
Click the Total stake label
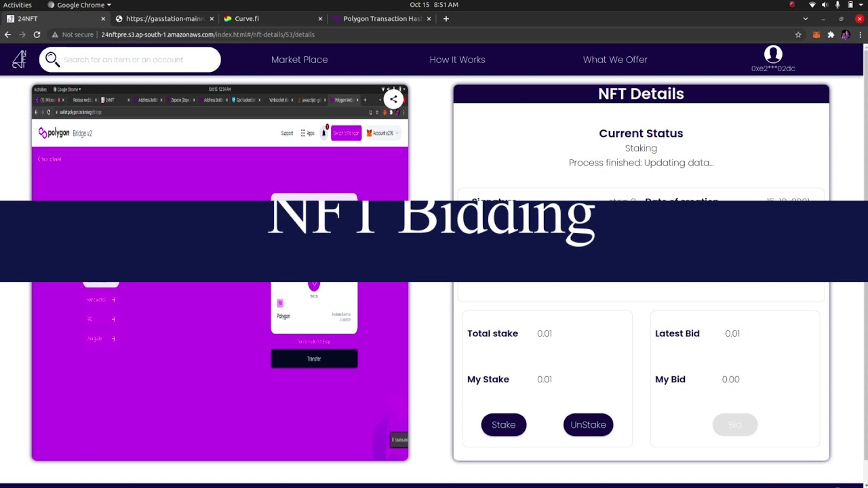[x=492, y=333]
